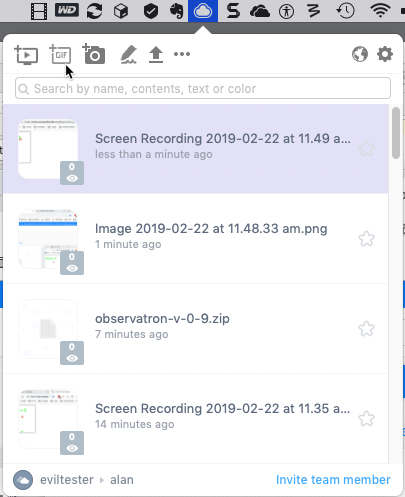Click the Invite team member link

(x=333, y=480)
